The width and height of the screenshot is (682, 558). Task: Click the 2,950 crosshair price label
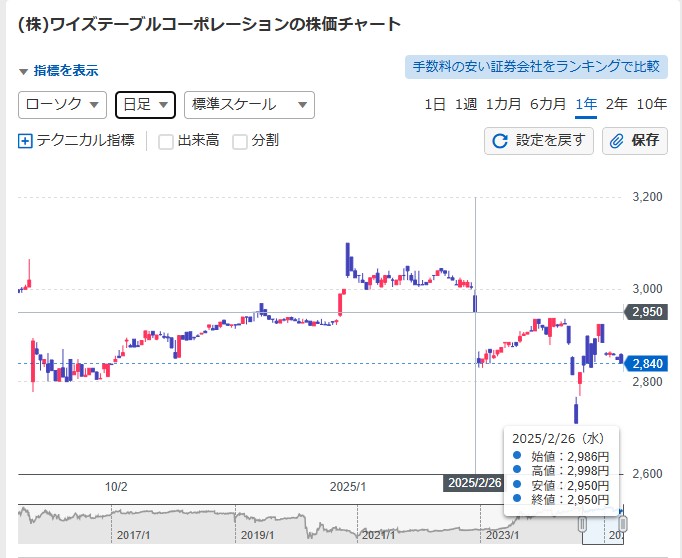click(646, 312)
